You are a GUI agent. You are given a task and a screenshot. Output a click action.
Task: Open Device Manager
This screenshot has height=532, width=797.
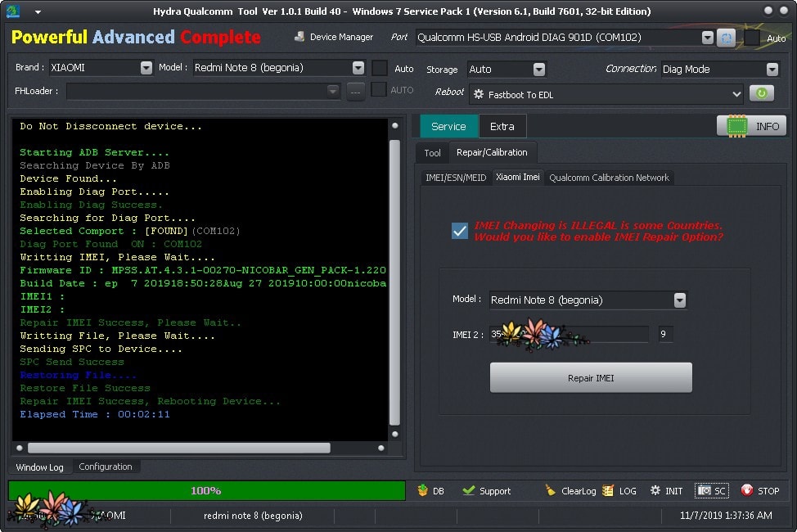334,37
